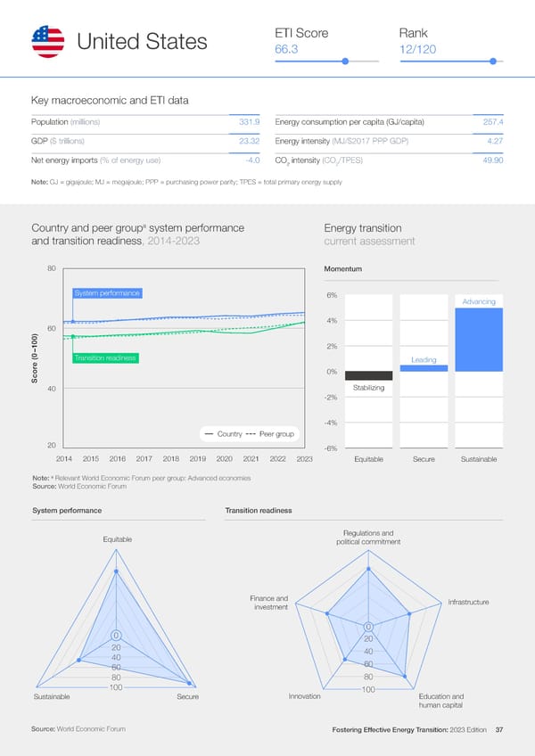Click the United States flag icon

(47, 41)
